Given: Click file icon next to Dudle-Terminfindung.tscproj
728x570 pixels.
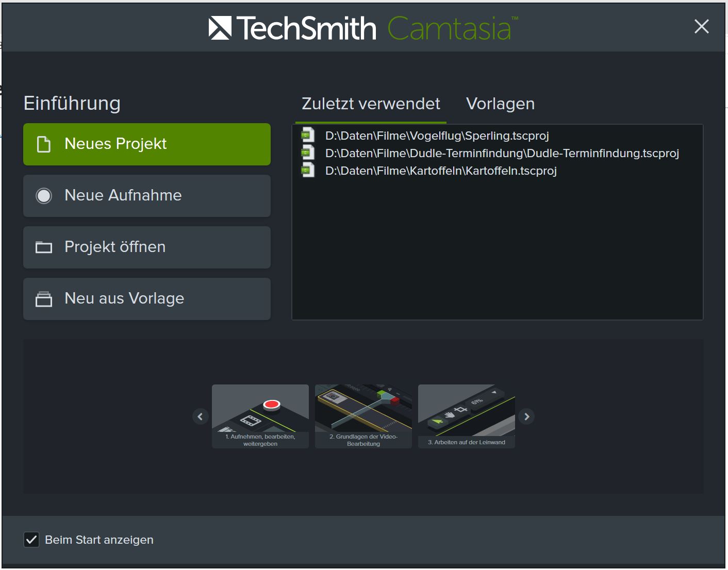Looking at the screenshot, I should point(308,153).
